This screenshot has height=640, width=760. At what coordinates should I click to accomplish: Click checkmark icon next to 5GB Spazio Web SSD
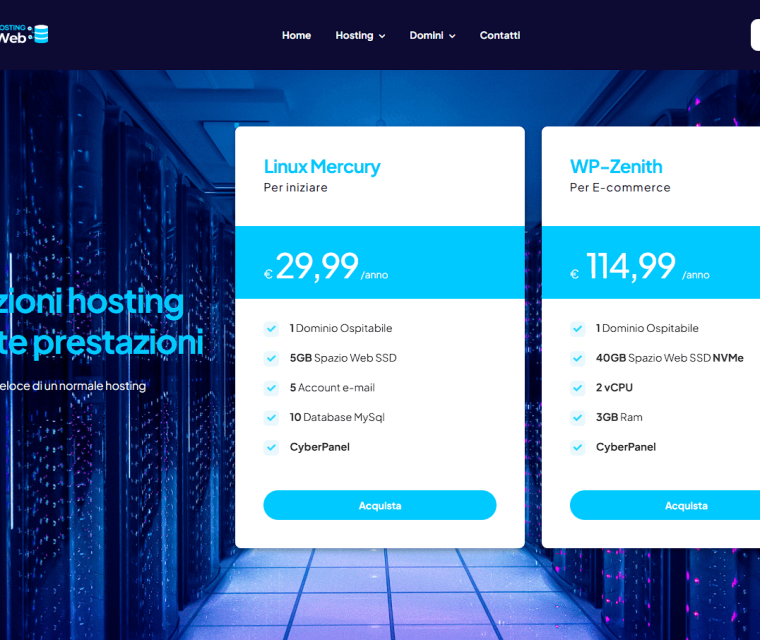271,358
